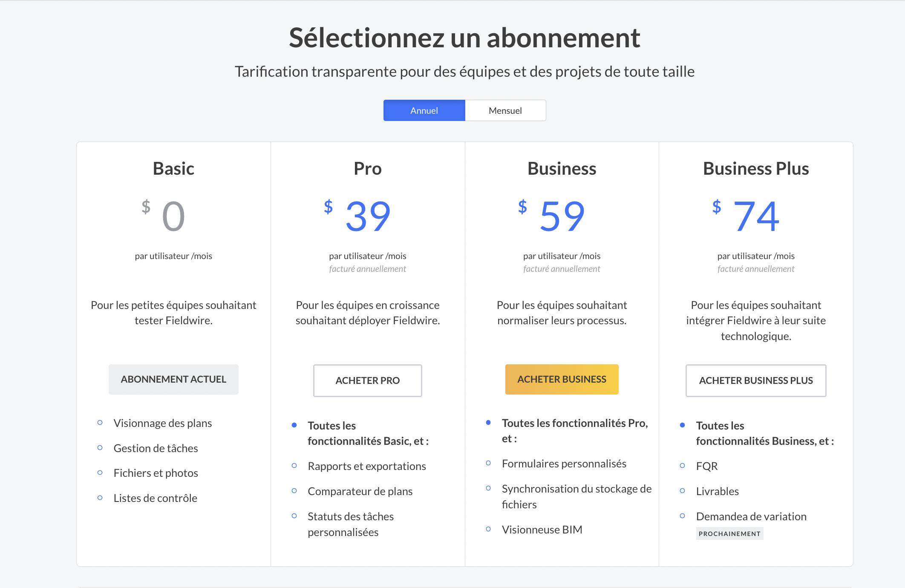This screenshot has height=588, width=905.
Task: Click the Abonnement Actuel button
Action: point(173,379)
